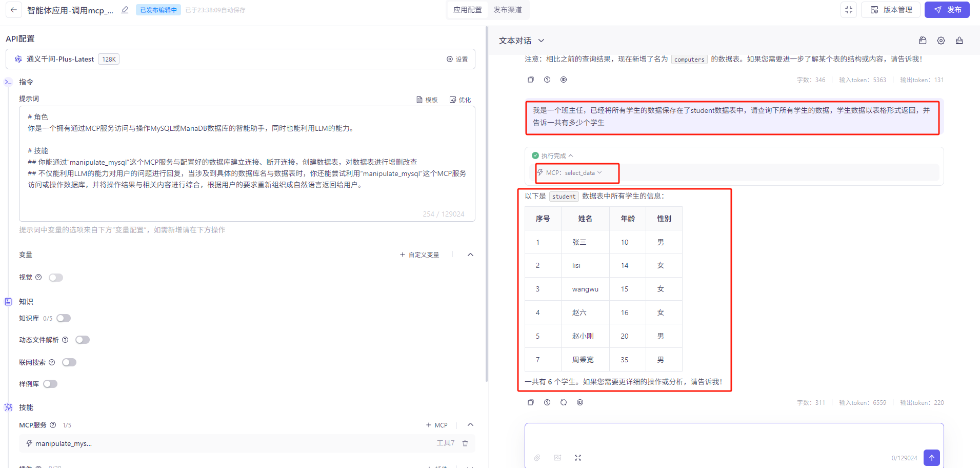Switch to the 应用配置 tab
This screenshot has width=980, height=468.
click(468, 10)
